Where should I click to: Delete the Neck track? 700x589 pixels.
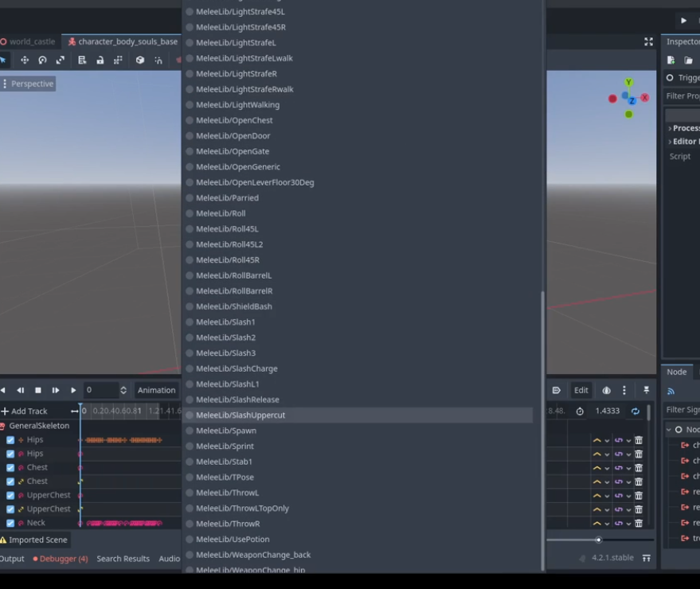click(x=639, y=524)
